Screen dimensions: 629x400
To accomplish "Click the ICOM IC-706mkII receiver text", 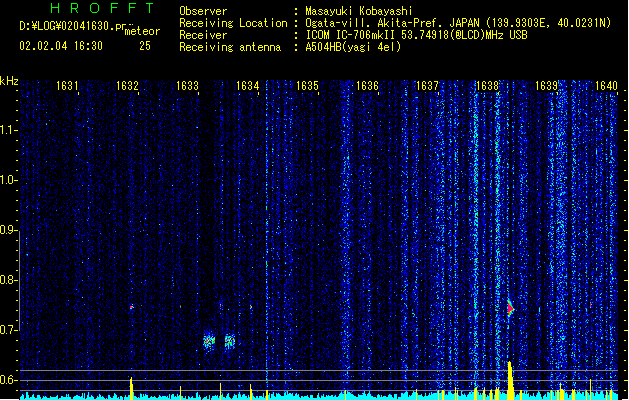I will coord(416,35).
